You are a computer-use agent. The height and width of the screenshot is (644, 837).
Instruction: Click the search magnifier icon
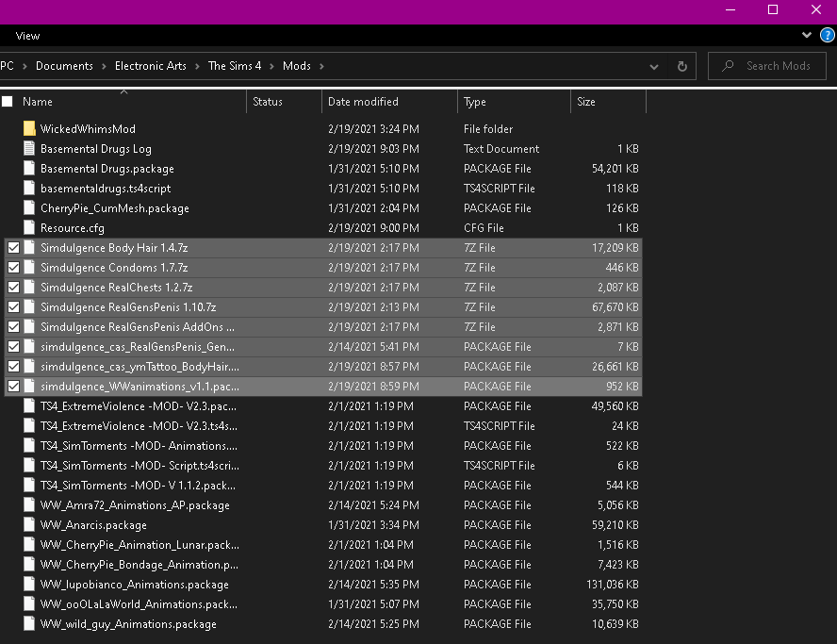pos(728,66)
